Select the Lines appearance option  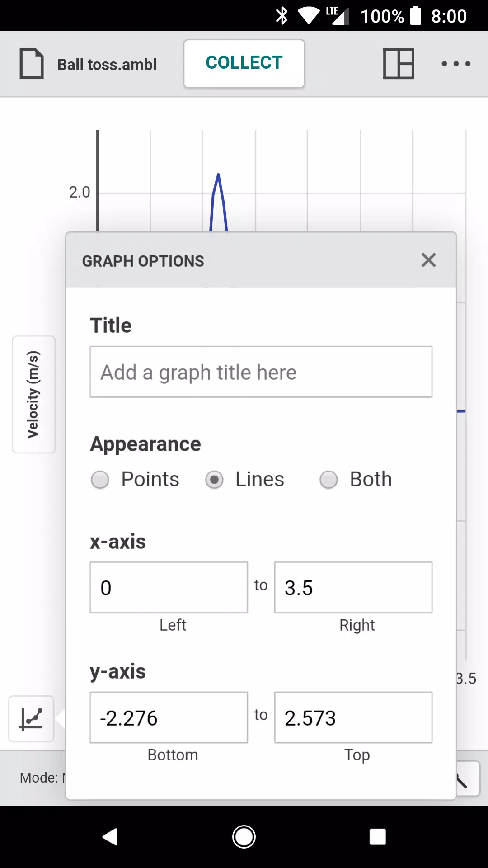click(x=244, y=480)
